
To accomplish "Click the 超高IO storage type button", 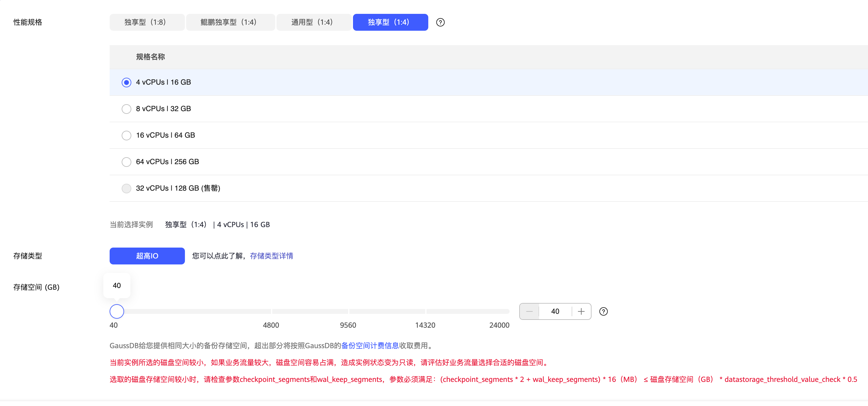I will pyautogui.click(x=147, y=256).
